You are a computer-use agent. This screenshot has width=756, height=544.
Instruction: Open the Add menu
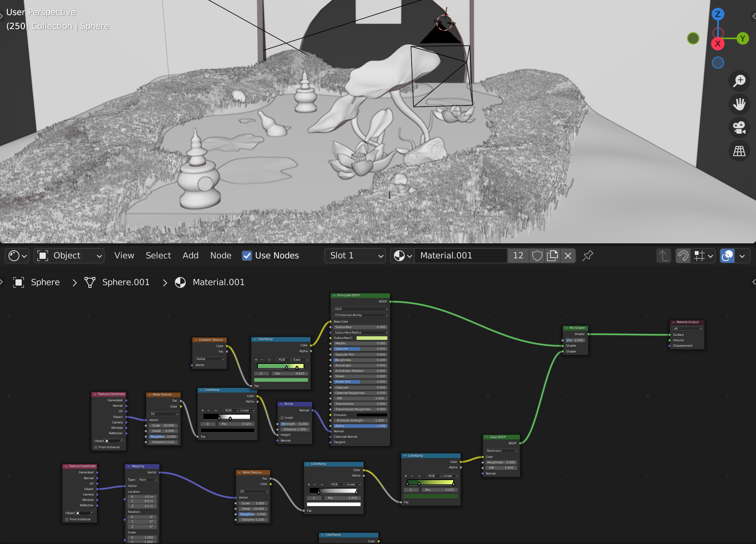pos(190,256)
